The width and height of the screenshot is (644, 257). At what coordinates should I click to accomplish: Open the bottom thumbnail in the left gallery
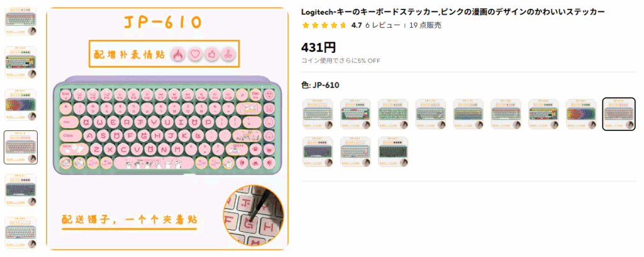coord(21,232)
